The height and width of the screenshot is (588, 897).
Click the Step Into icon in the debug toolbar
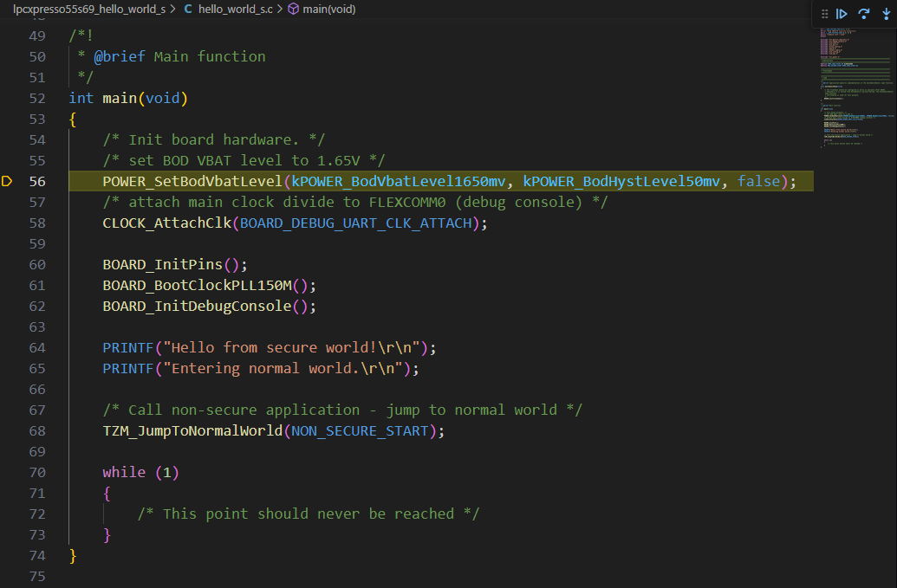[886, 13]
